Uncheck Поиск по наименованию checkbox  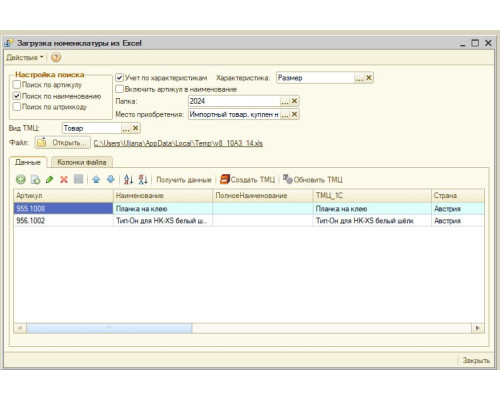point(17,96)
